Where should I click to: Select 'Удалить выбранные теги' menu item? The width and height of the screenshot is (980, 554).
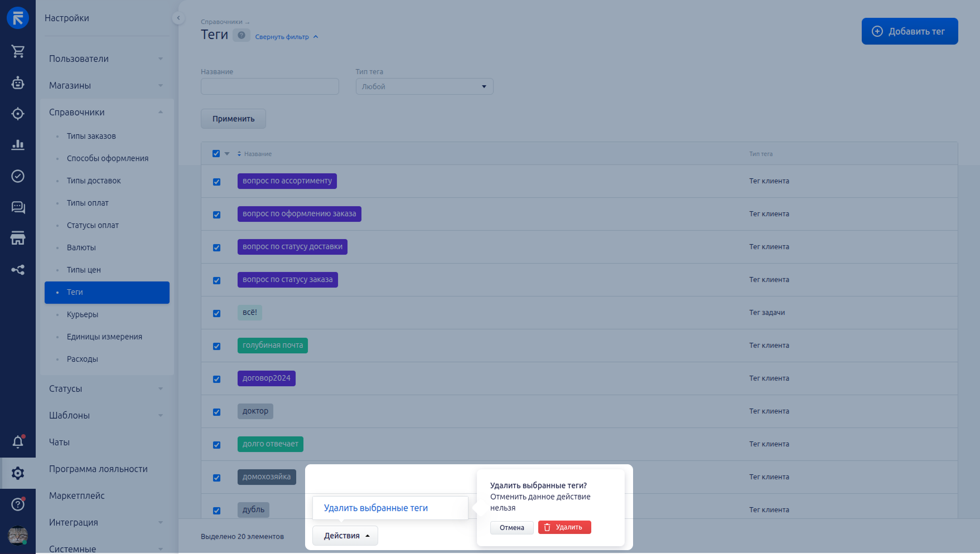point(376,508)
